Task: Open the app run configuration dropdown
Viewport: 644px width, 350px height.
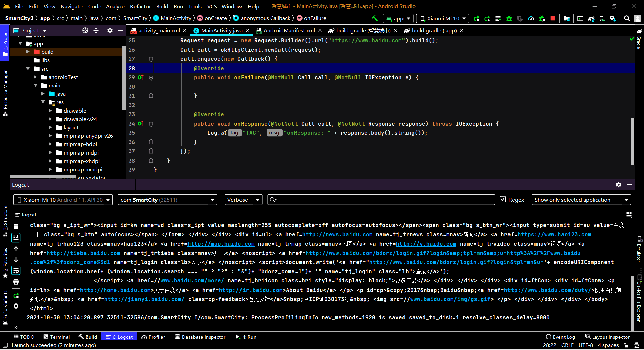Action: point(398,19)
